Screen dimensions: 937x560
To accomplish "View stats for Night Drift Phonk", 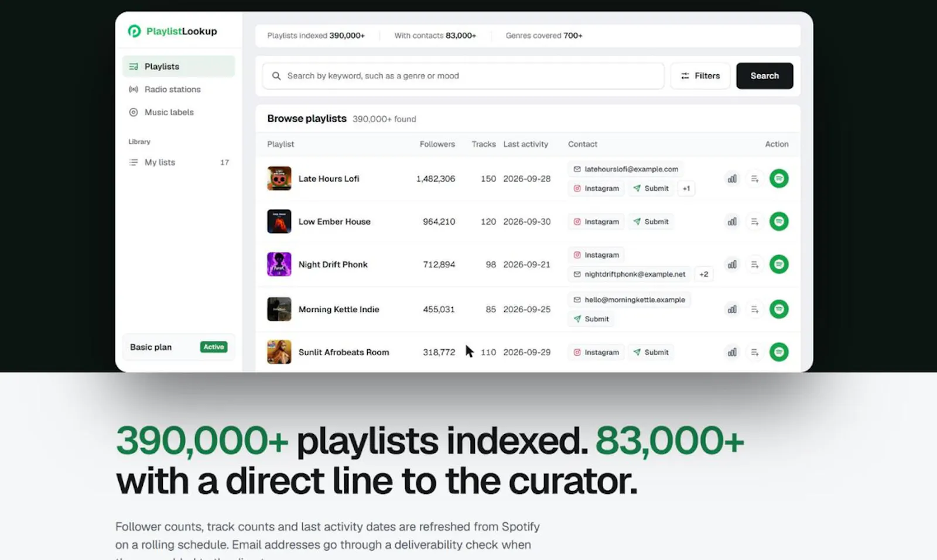I will point(732,264).
